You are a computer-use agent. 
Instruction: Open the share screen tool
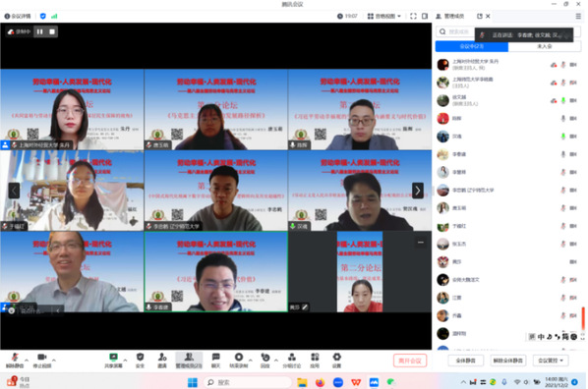113,361
